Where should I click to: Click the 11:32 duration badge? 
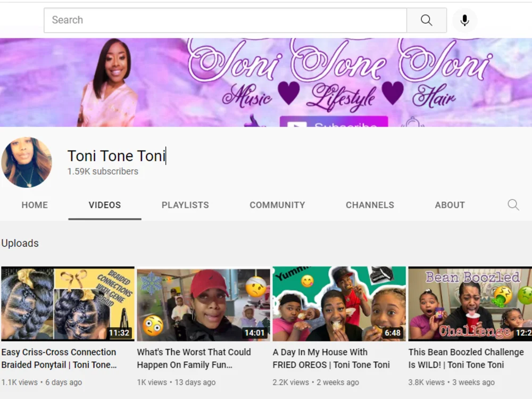[x=119, y=333]
